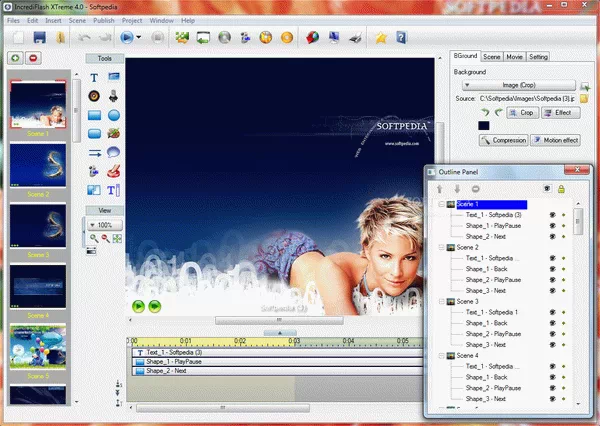Click the zoom in magnifier
This screenshot has height=426, width=600.
94,238
